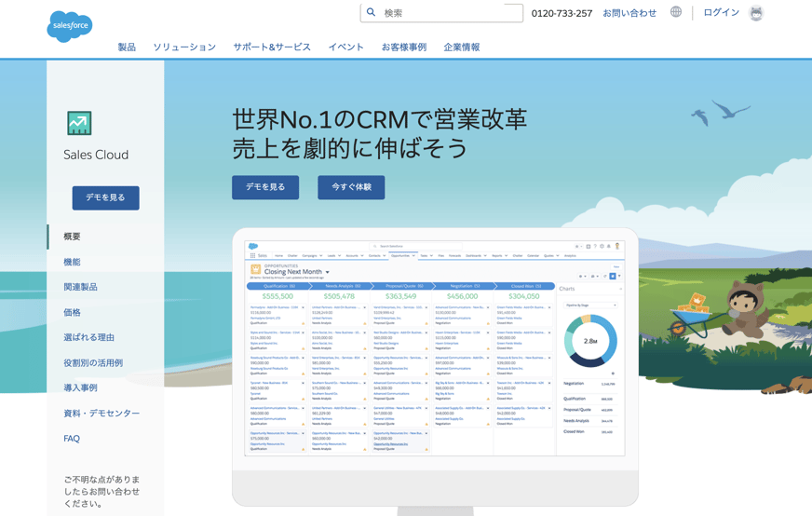This screenshot has width=812, height=516.
Task: Open the 企業情報 navigation menu
Action: click(x=462, y=48)
